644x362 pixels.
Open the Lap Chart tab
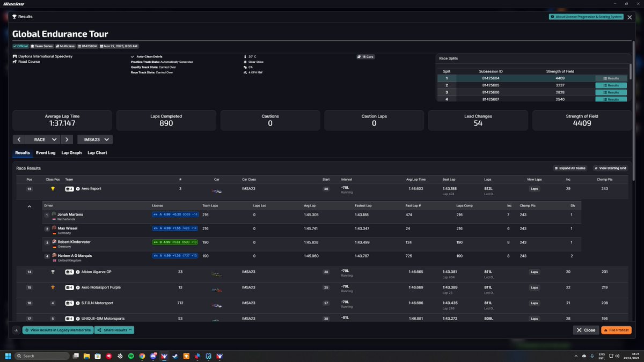[x=97, y=153]
